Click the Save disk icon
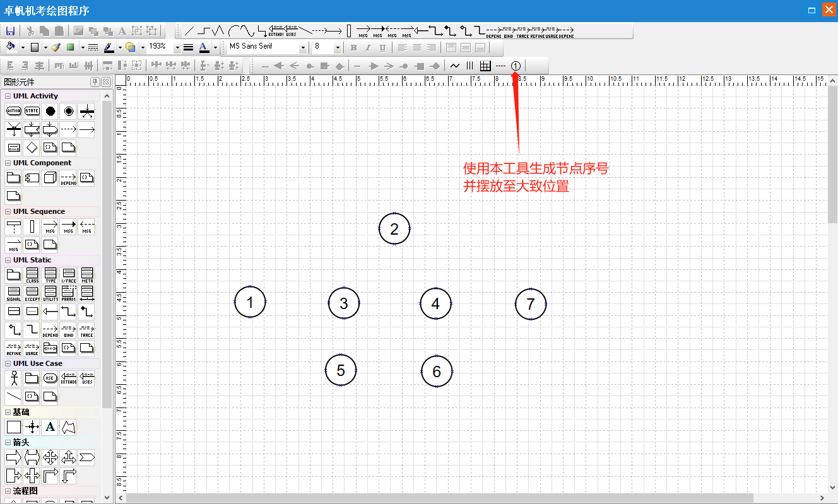The height and width of the screenshot is (504, 838). pyautogui.click(x=10, y=31)
